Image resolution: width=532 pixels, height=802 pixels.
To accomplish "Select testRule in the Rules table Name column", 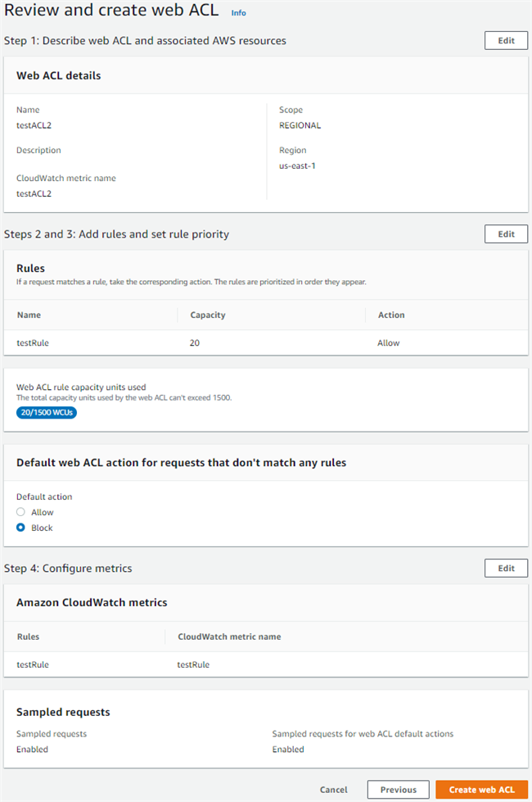I will click(x=33, y=343).
